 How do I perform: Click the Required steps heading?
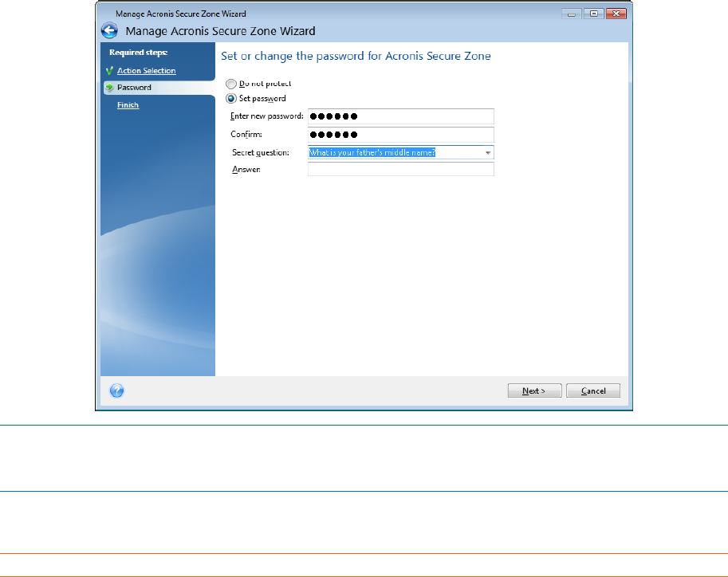139,53
